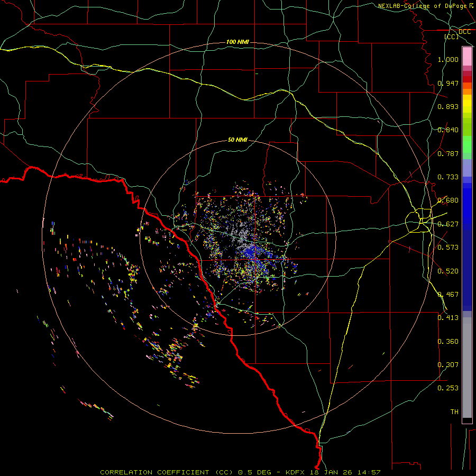Select the 0.627 scale value
Screen dimensions: 476x476
point(448,224)
